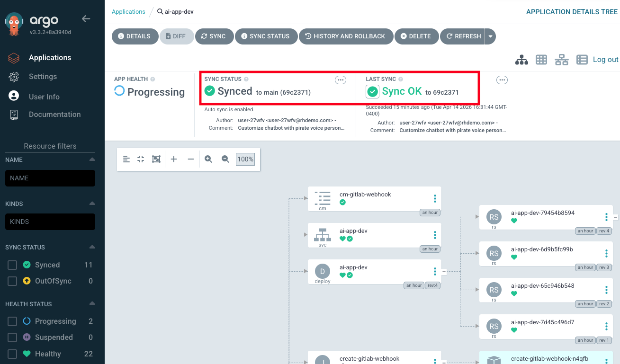Screen dimensions: 620x364
Task: Enable the Healthy status filter checkbox
Action: click(12, 354)
